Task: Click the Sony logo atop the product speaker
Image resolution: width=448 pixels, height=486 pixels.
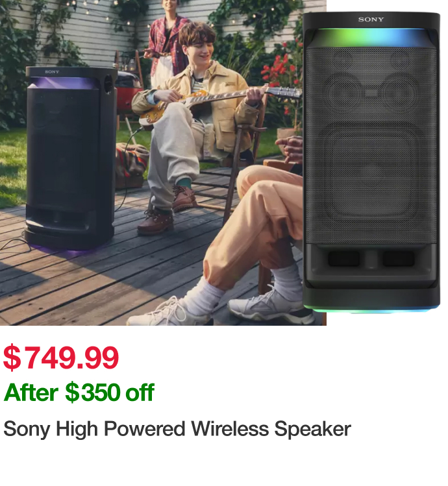Action: tap(371, 19)
